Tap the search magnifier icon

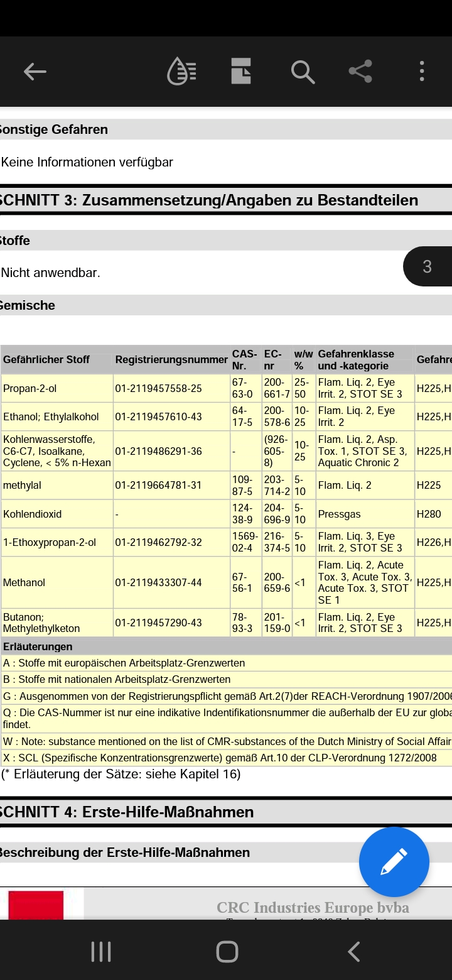tap(303, 72)
